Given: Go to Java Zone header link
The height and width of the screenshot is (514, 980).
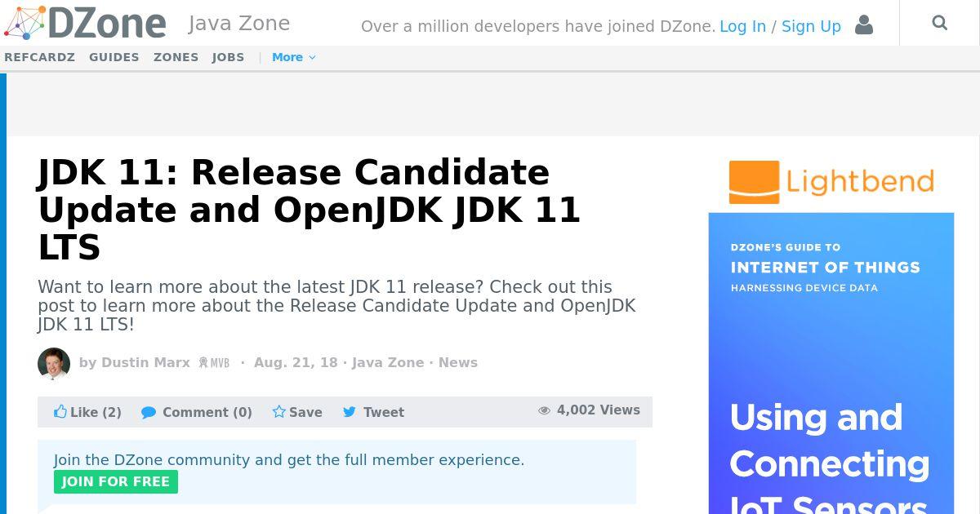Looking at the screenshot, I should click(x=239, y=23).
